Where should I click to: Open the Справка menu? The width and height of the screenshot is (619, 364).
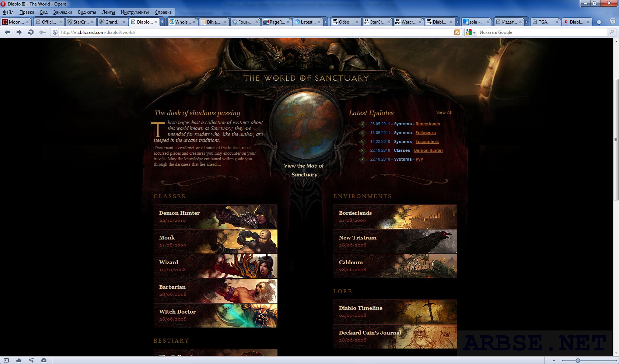click(x=163, y=12)
